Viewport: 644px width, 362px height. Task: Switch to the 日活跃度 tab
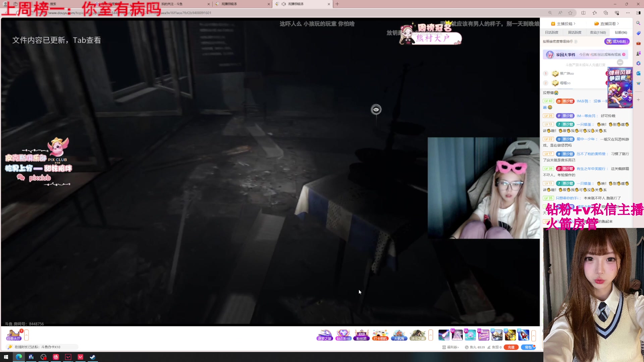pos(552,33)
